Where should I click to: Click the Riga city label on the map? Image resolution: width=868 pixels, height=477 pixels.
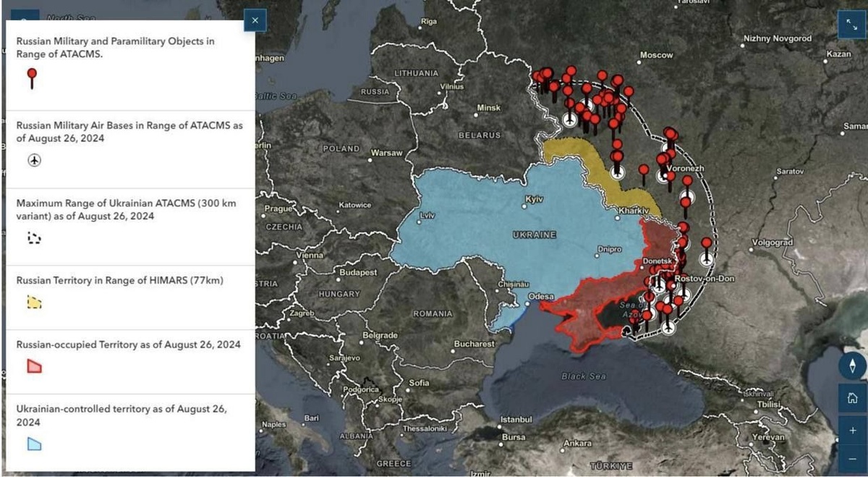tap(429, 22)
